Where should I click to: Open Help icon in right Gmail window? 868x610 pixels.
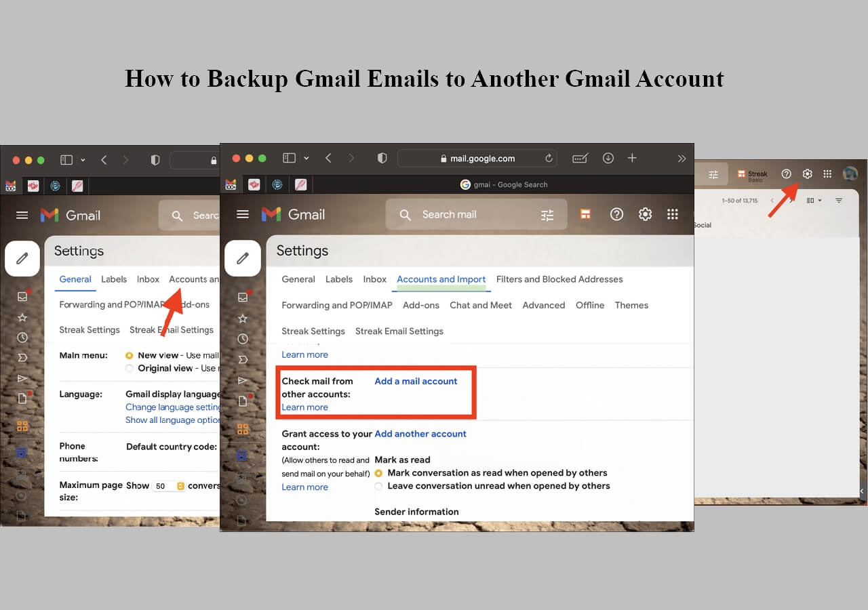[x=787, y=174]
